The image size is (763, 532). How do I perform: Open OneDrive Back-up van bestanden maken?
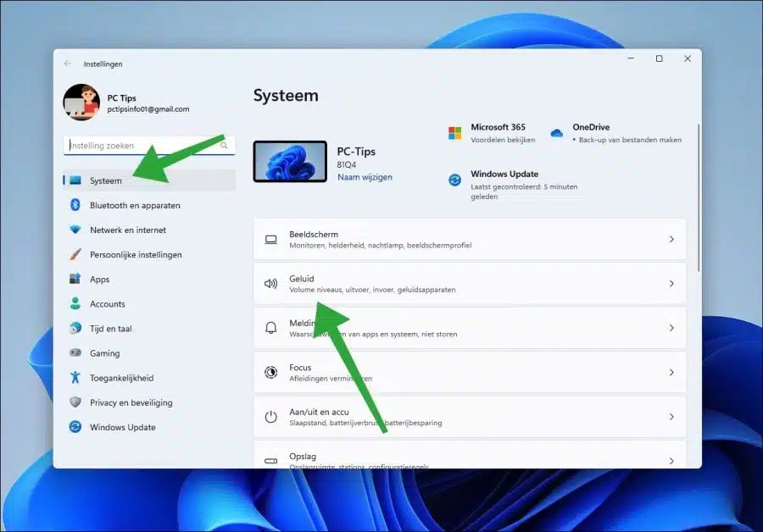(x=630, y=140)
